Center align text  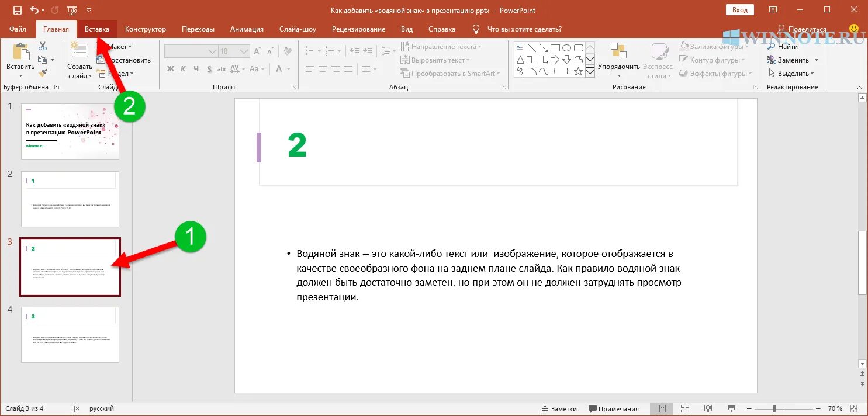(323, 69)
